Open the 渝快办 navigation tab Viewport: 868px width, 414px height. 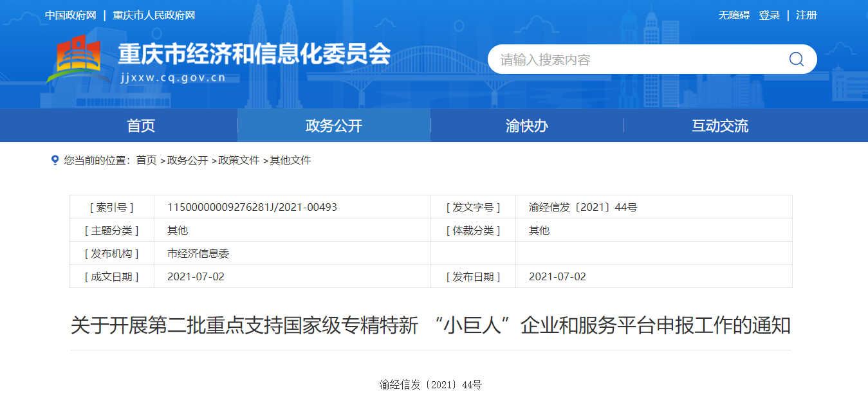527,126
